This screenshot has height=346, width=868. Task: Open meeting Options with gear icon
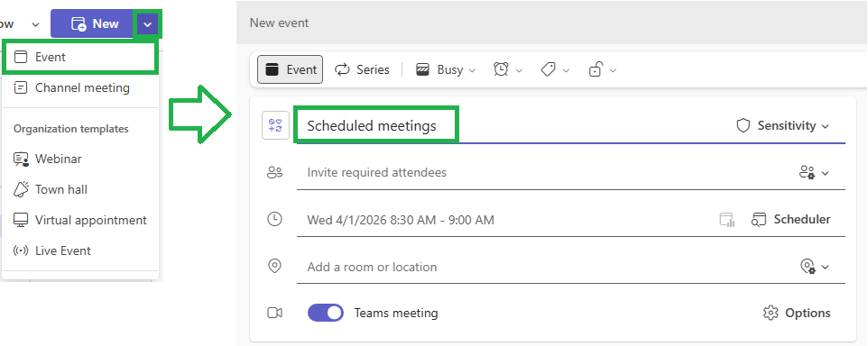click(797, 313)
